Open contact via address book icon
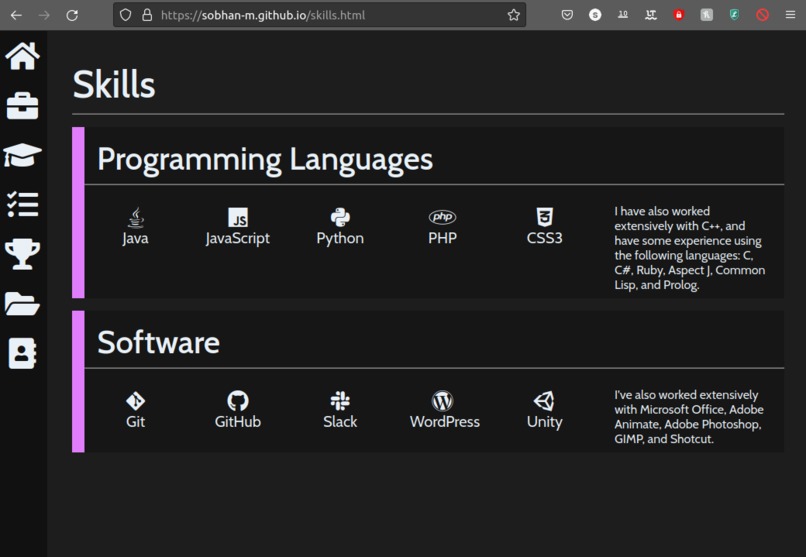 (x=23, y=354)
